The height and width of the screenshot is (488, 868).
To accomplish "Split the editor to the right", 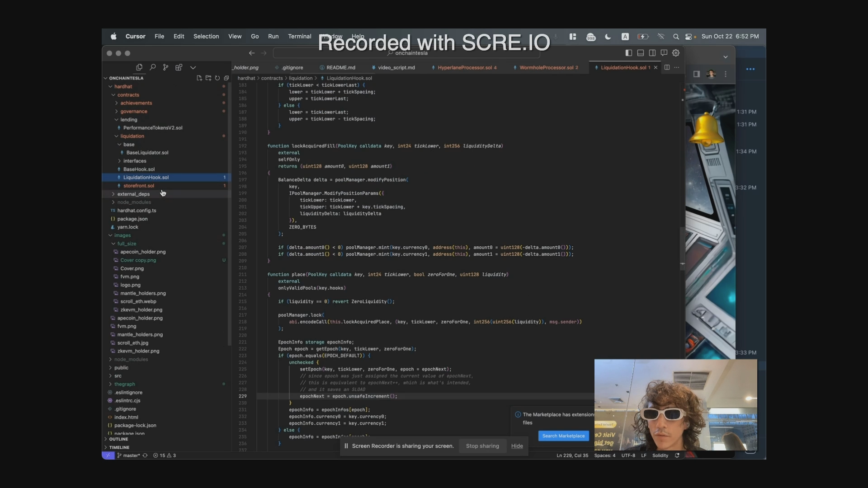I will click(667, 67).
